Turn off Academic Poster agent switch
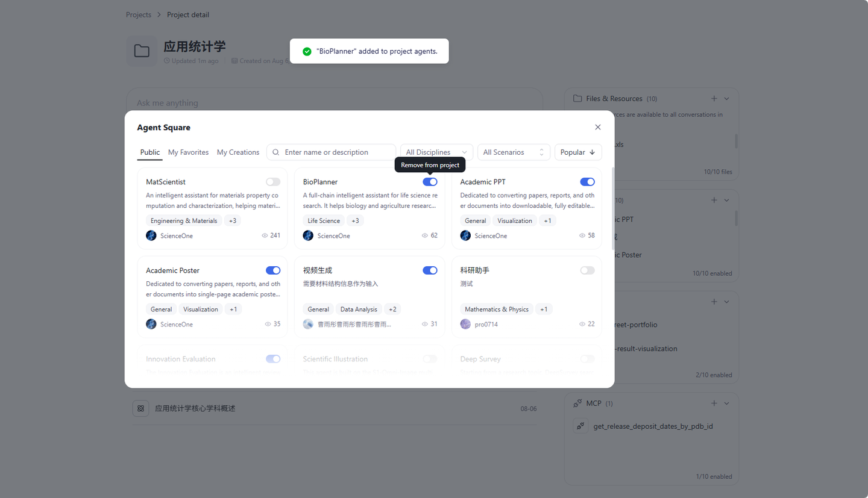Screen dimensions: 868x498 coord(273,270)
